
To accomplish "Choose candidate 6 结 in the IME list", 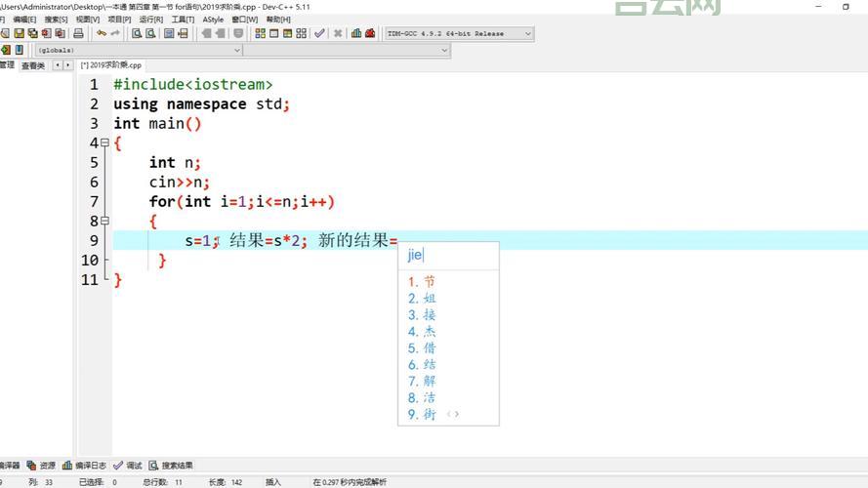I will click(423, 365).
